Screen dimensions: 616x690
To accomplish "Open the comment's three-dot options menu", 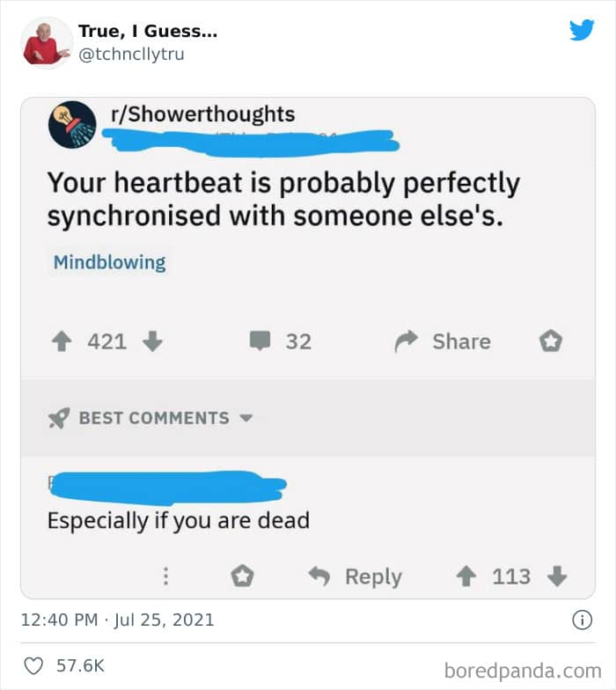I will point(164,576).
